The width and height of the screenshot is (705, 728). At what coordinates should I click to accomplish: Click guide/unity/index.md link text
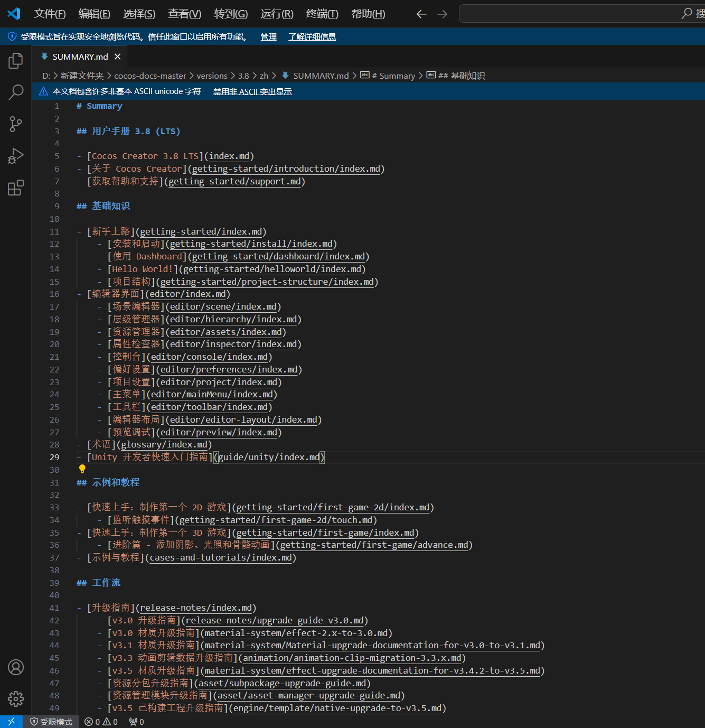269,457
